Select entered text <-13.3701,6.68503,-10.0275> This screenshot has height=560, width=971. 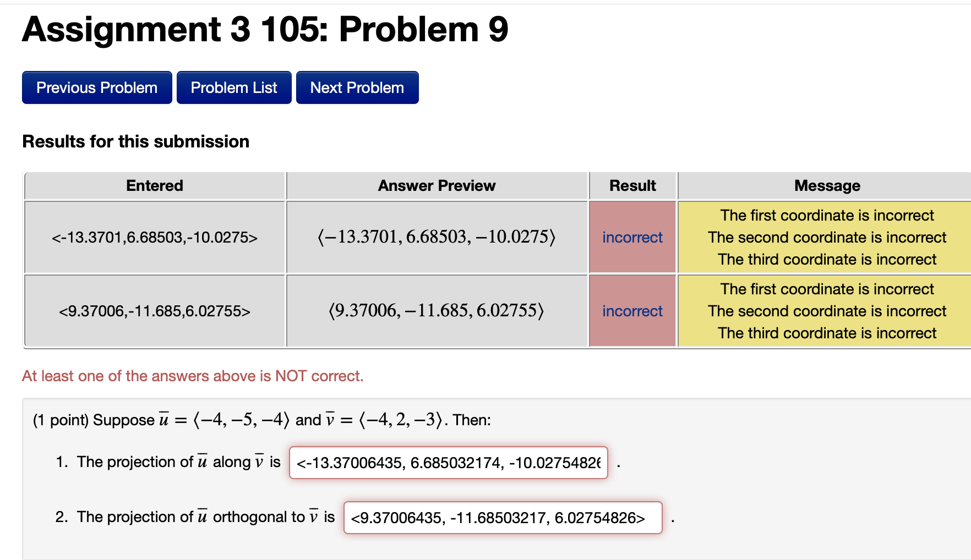(x=155, y=237)
